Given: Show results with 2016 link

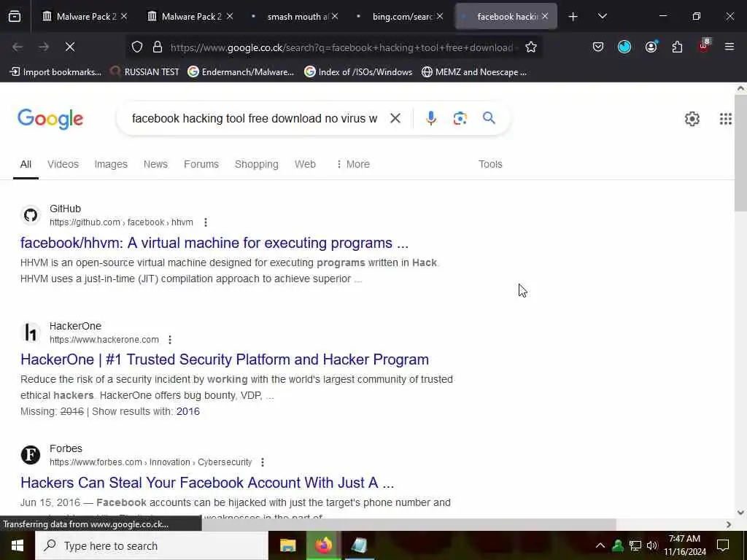Looking at the screenshot, I should (x=187, y=411).
